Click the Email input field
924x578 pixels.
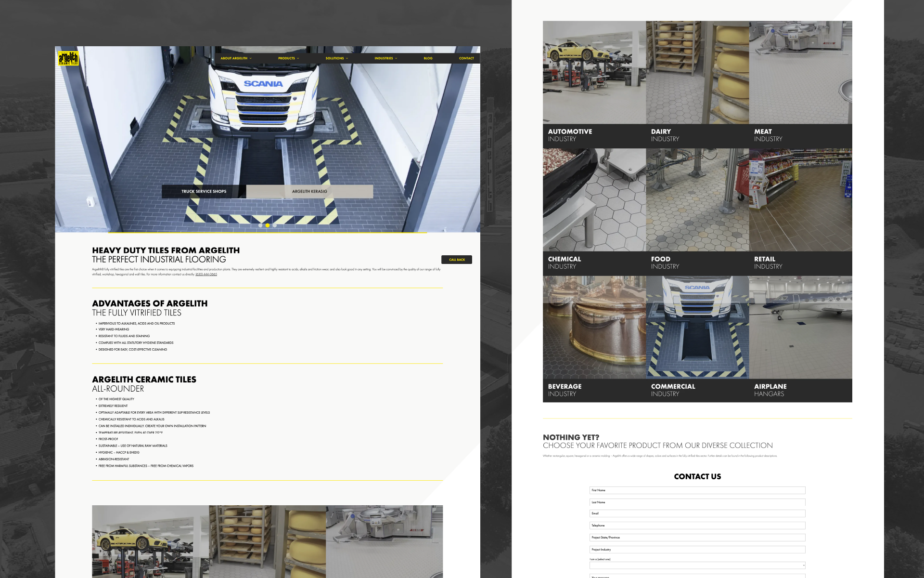point(697,513)
